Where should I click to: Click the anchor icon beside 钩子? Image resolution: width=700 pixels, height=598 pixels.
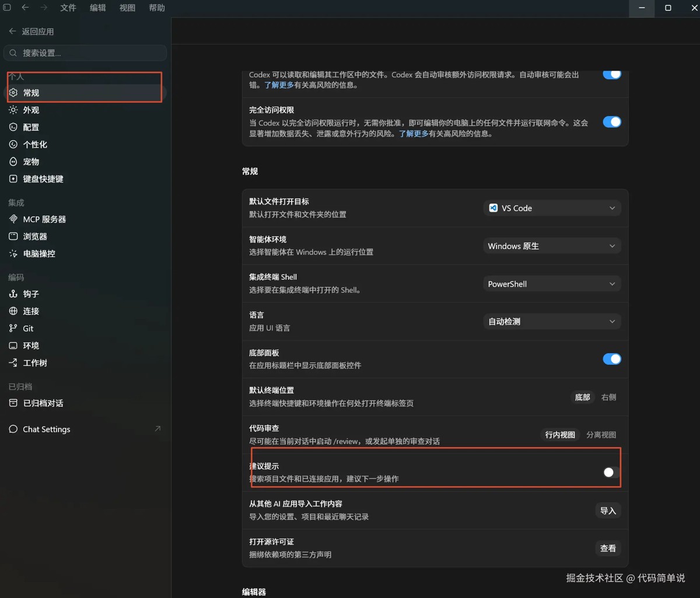point(13,294)
